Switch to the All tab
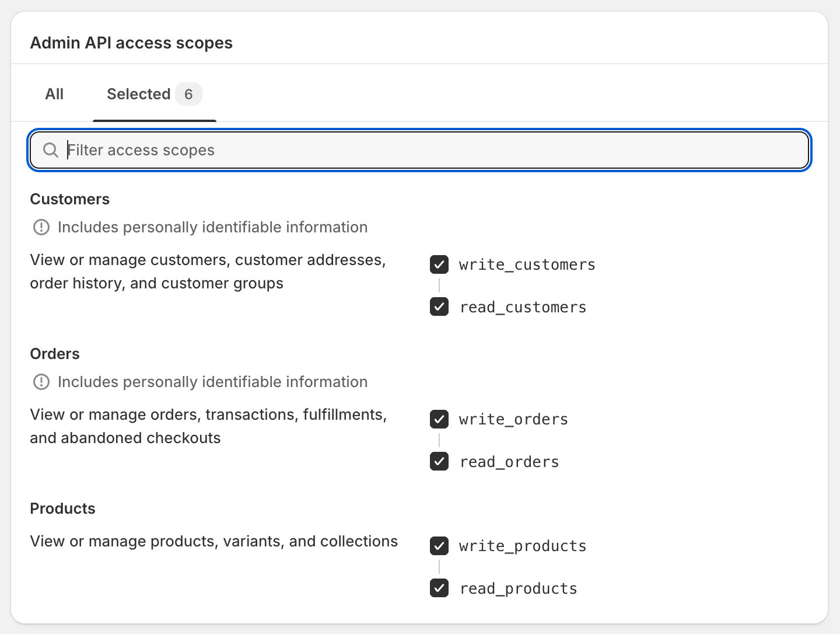Screen dimensions: 840x634 tap(54, 94)
